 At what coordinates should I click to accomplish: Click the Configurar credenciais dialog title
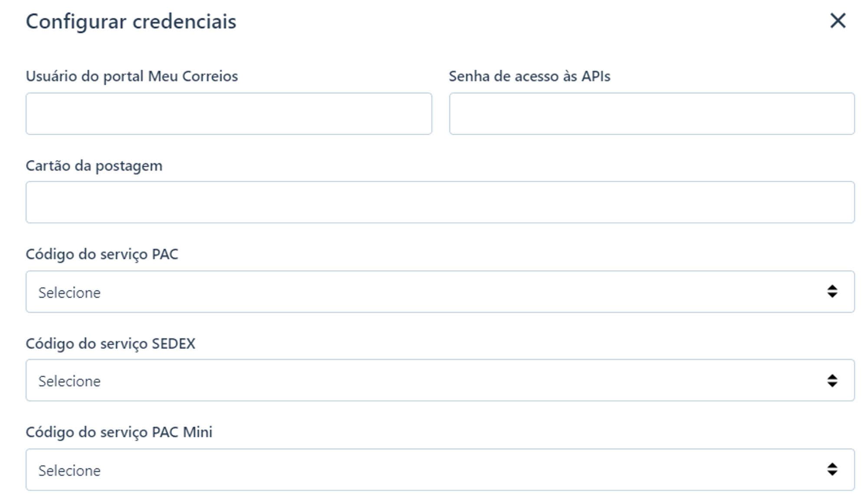131,22
